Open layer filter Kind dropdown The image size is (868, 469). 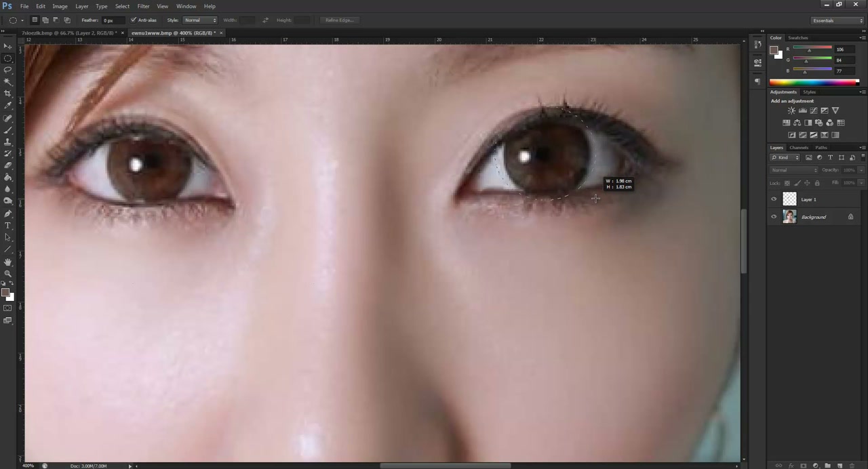pos(785,157)
